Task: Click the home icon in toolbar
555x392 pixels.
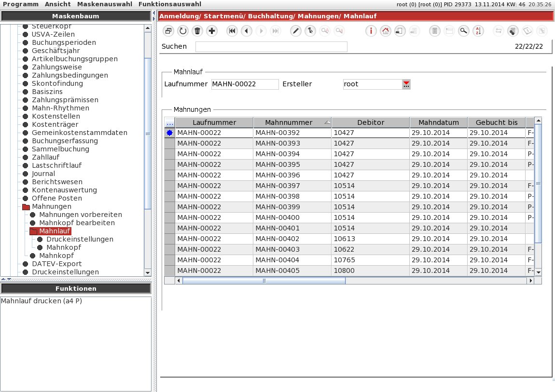Action: click(x=385, y=31)
